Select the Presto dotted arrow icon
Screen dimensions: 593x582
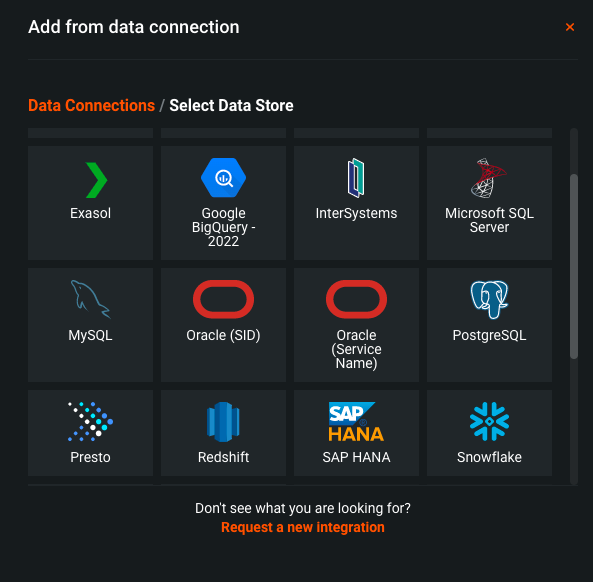[x=90, y=421]
